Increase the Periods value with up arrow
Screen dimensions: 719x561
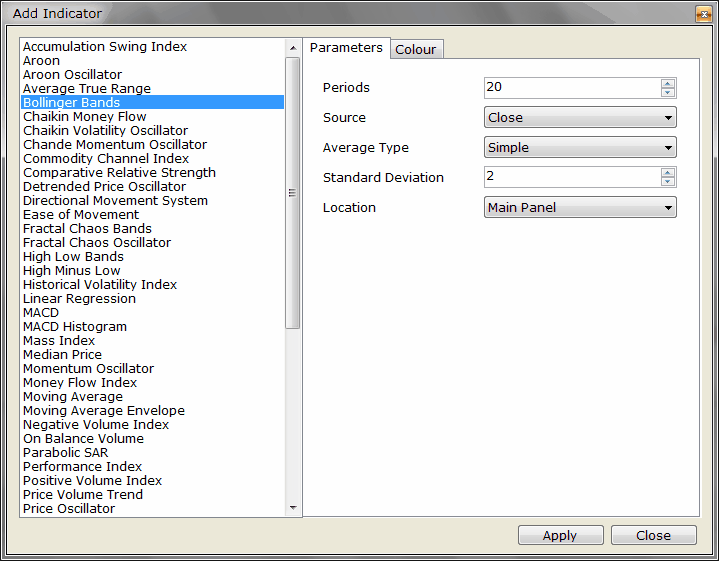(668, 83)
